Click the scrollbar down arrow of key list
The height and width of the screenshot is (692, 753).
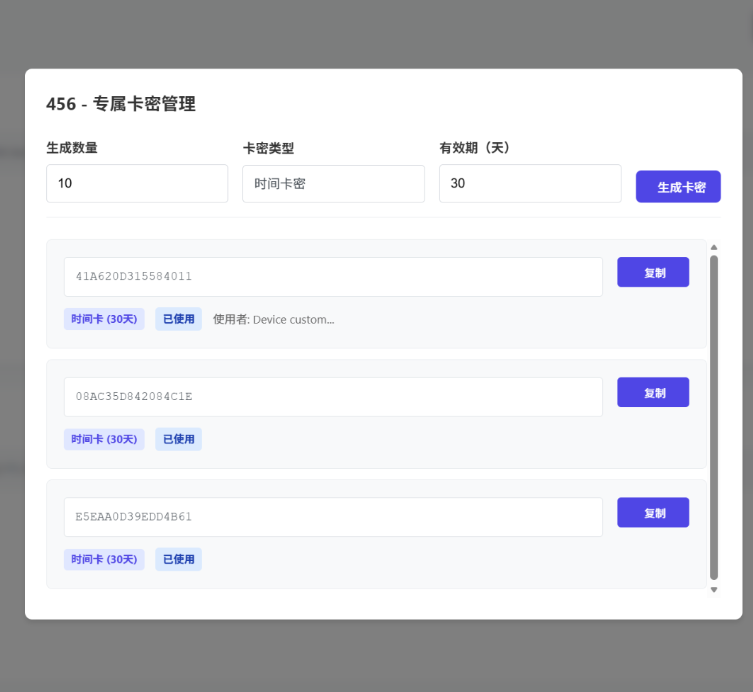pyautogui.click(x=713, y=590)
